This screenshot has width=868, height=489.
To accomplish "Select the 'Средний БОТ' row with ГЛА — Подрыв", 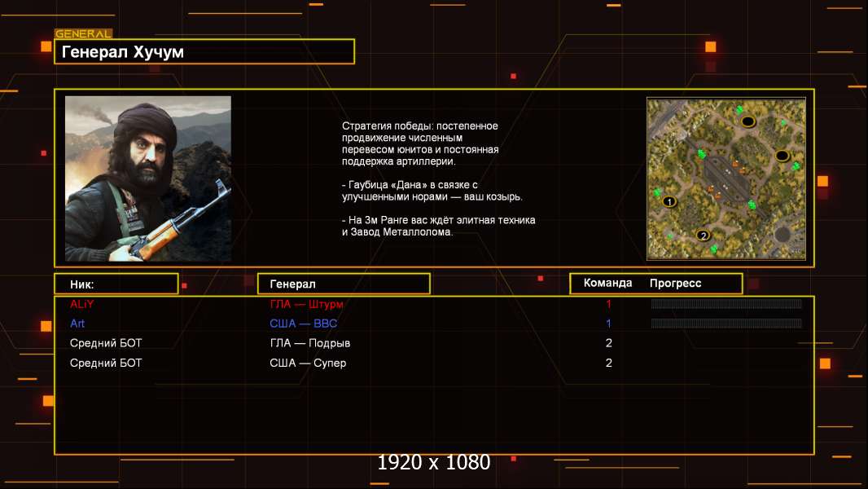I will pyautogui.click(x=434, y=343).
